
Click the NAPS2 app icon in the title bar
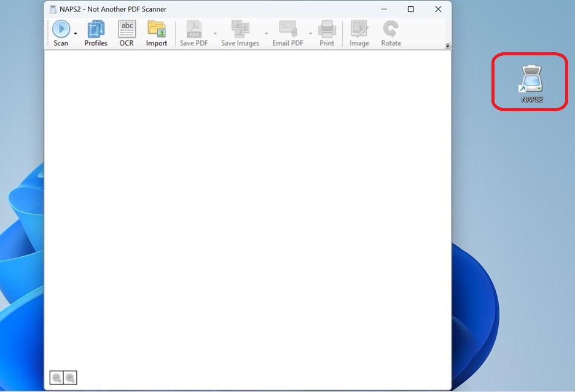point(53,9)
